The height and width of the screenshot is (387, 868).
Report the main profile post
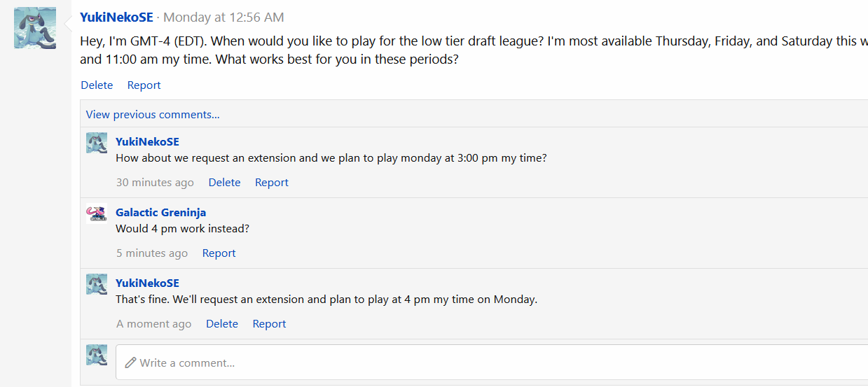[x=144, y=85]
